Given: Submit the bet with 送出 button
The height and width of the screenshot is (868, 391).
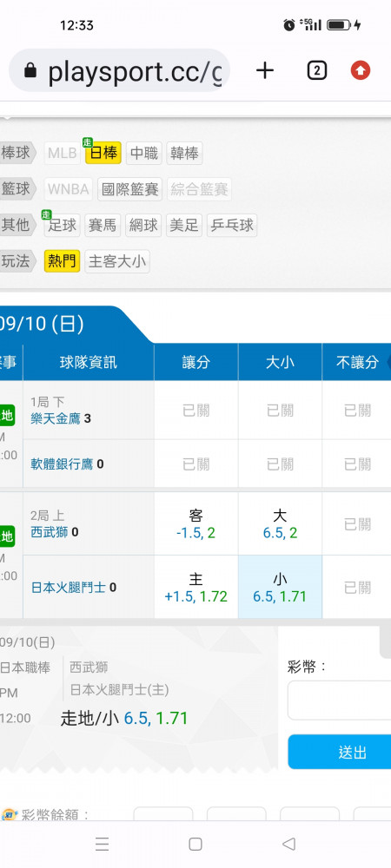Looking at the screenshot, I should point(340,752).
